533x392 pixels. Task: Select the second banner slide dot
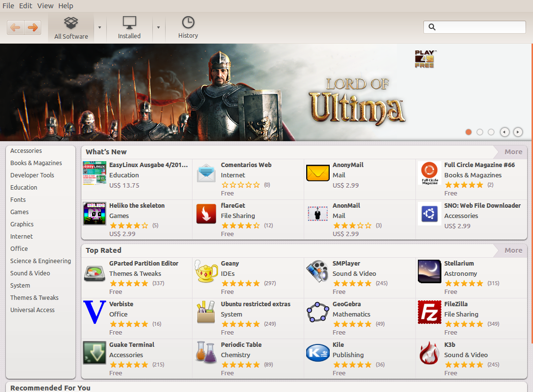coord(480,132)
